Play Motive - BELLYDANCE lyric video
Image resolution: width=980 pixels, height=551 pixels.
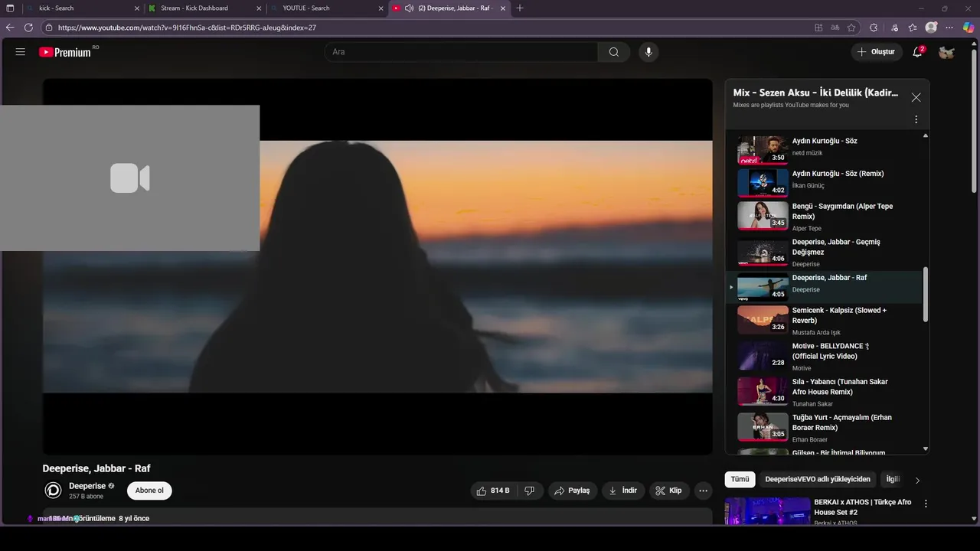(x=825, y=356)
